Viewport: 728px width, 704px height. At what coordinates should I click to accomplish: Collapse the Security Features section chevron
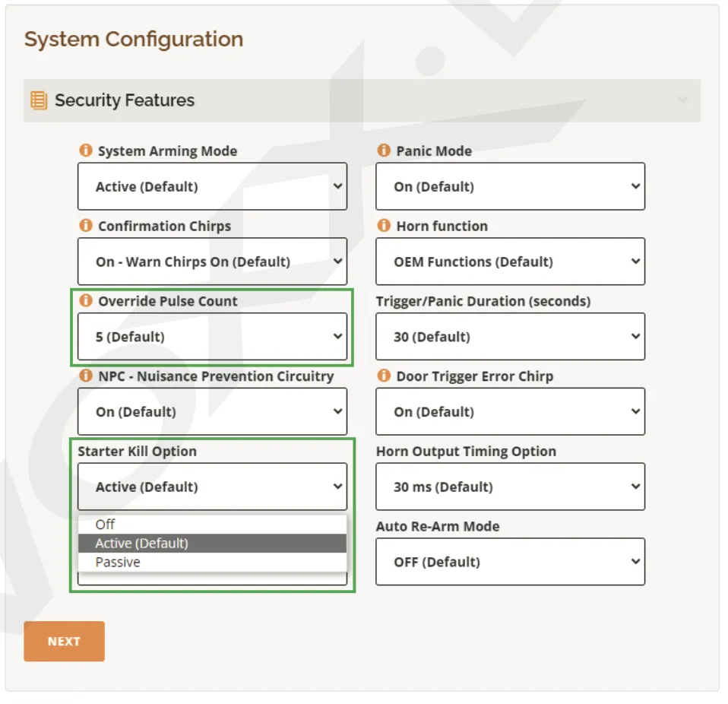pyautogui.click(x=682, y=100)
